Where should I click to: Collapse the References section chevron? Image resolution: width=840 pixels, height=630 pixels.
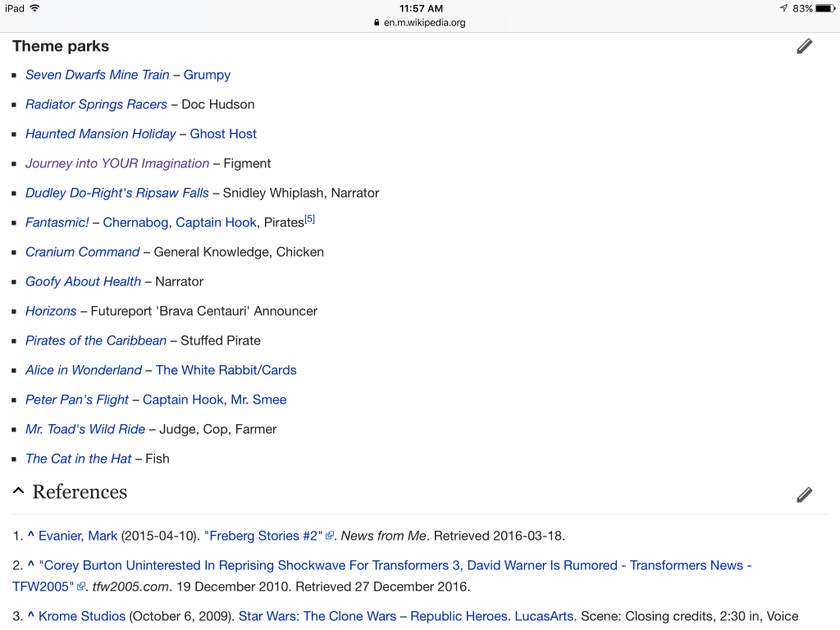tap(18, 491)
